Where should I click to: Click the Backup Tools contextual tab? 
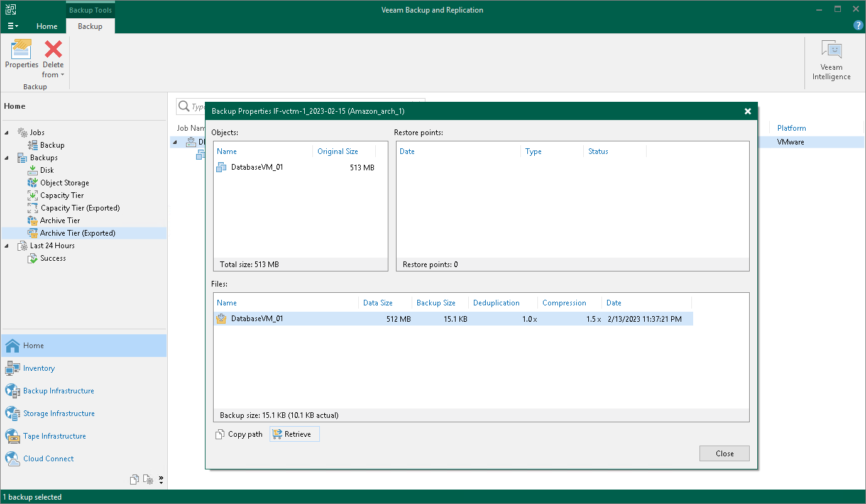click(90, 9)
